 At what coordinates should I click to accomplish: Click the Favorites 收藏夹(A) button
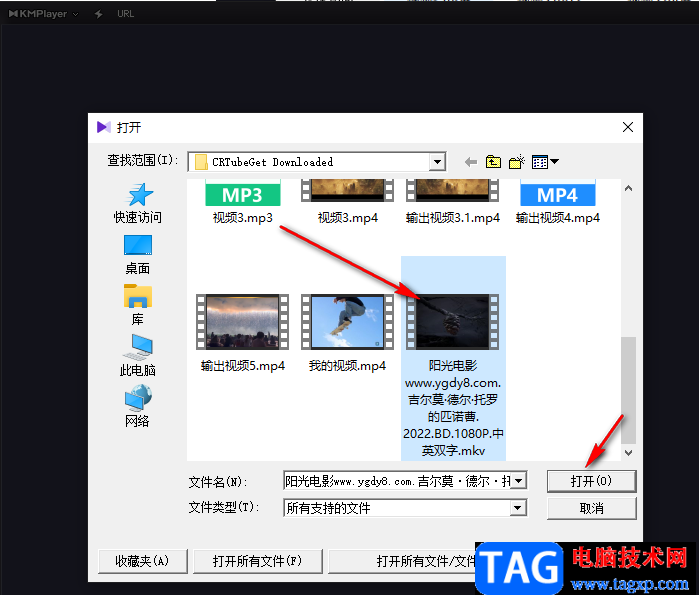(x=143, y=561)
